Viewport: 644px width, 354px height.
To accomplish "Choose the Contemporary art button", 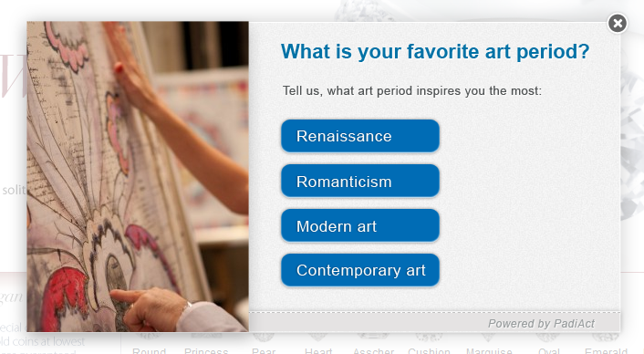I will (x=360, y=270).
